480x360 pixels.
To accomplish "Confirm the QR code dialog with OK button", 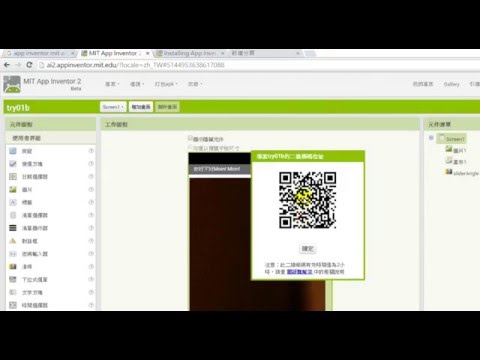I will pyautogui.click(x=308, y=249).
